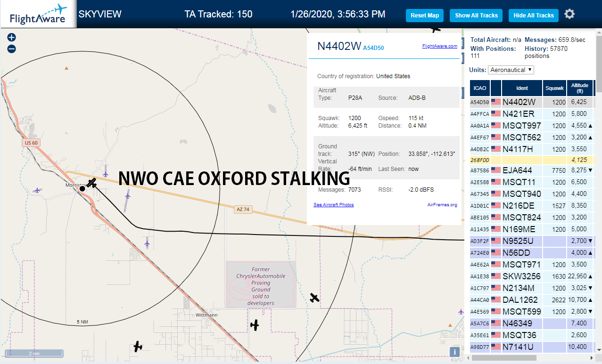602x364 pixels.
Task: Open See Aircraft Photos link
Action: pyautogui.click(x=334, y=205)
